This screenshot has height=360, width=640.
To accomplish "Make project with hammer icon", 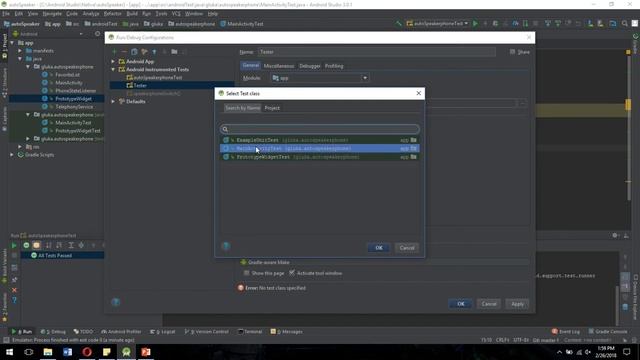I will 398,24.
